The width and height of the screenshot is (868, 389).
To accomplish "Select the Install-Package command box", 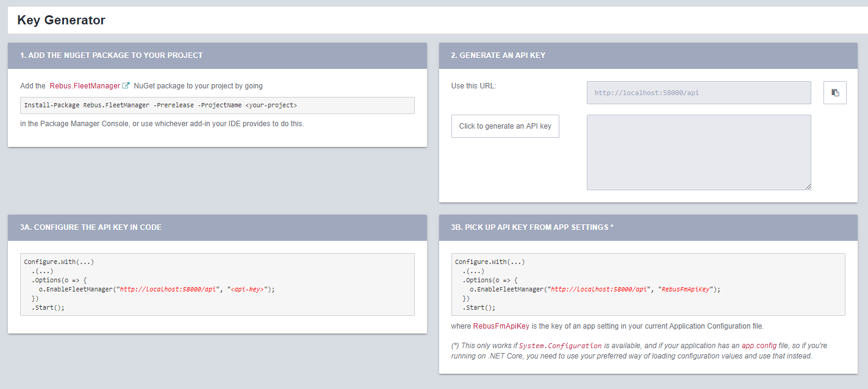I will [217, 105].
